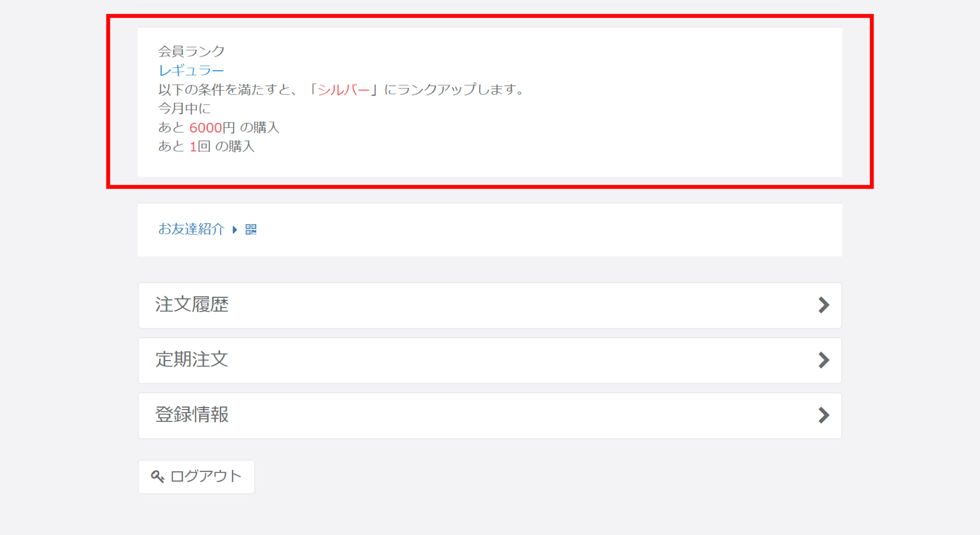The height and width of the screenshot is (535, 980).
Task: Click the key icon on the logout button
Action: pyautogui.click(x=157, y=476)
